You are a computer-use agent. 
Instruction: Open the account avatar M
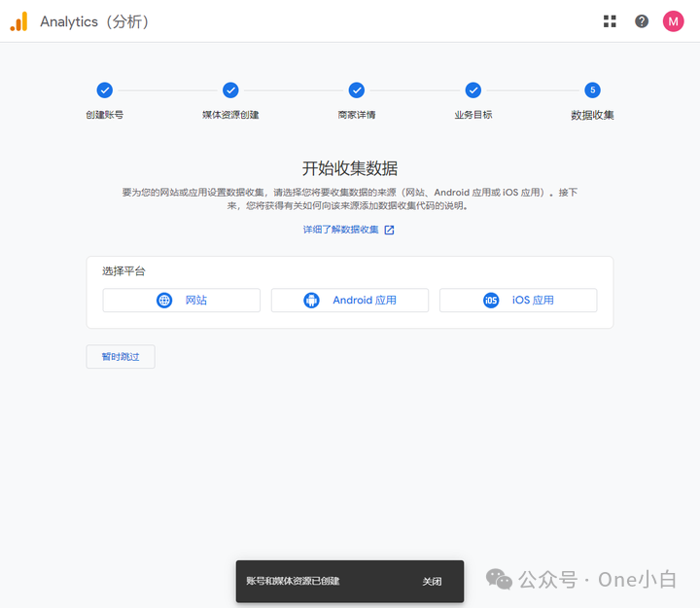673,21
